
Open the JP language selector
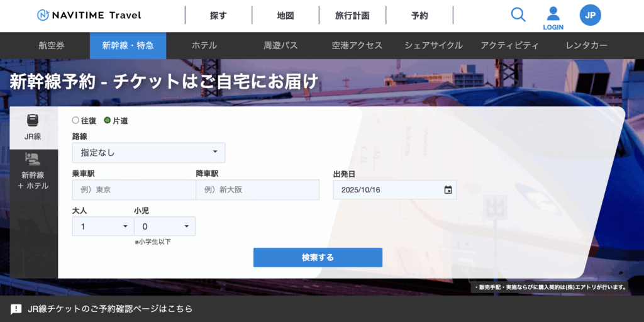(x=590, y=15)
